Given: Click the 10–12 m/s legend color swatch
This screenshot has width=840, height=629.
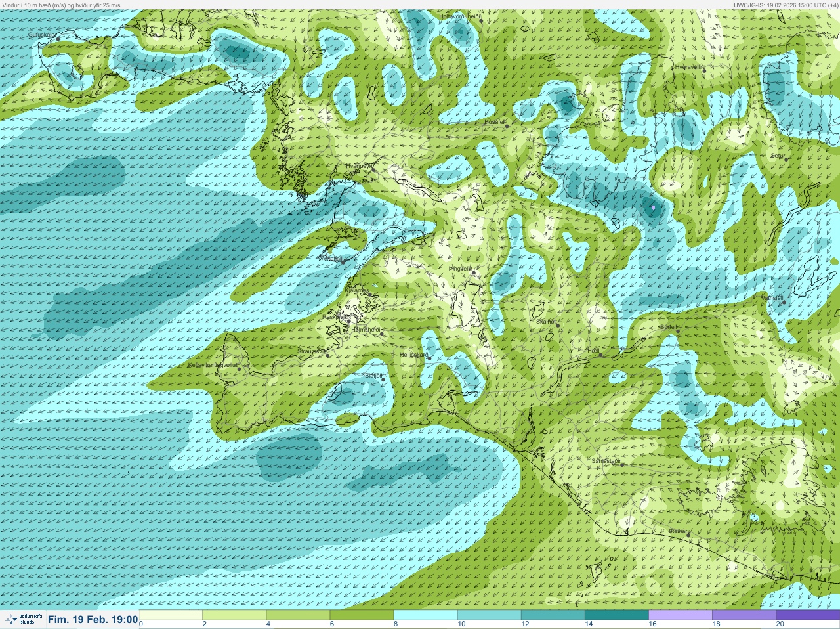Looking at the screenshot, I should pyautogui.click(x=489, y=615).
